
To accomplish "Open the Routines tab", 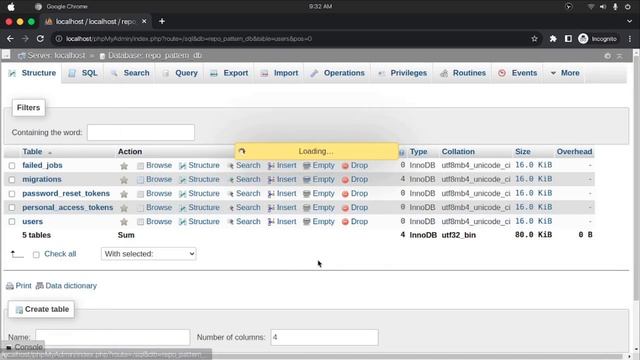I will [x=463, y=73].
